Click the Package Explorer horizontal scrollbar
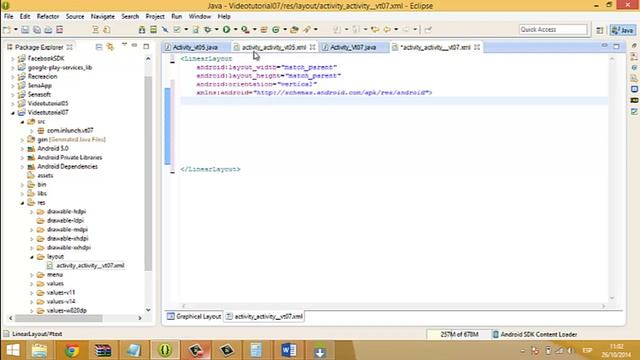 coord(58,318)
